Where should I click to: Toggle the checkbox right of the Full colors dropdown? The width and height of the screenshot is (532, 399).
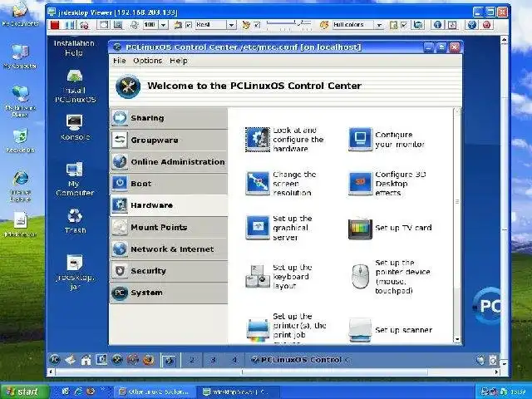404,25
